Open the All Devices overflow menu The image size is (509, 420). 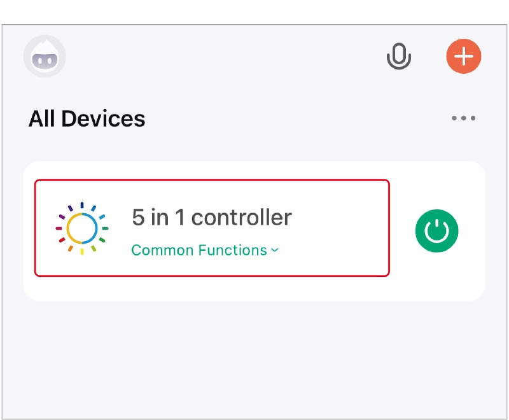tap(463, 118)
